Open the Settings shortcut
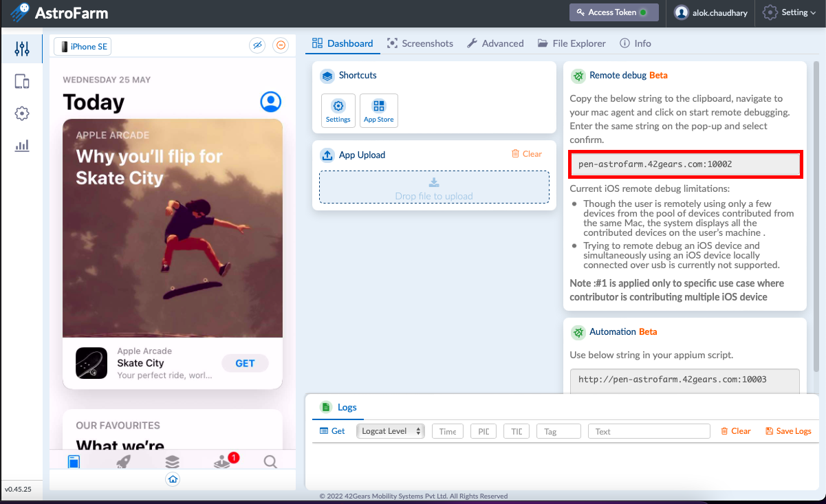Image resolution: width=826 pixels, height=504 pixels. click(x=338, y=111)
